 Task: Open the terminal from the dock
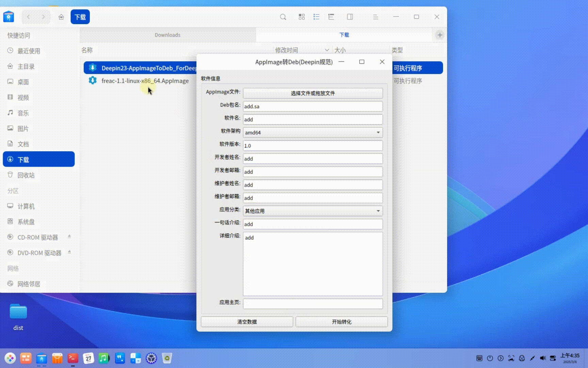pyautogui.click(x=73, y=358)
